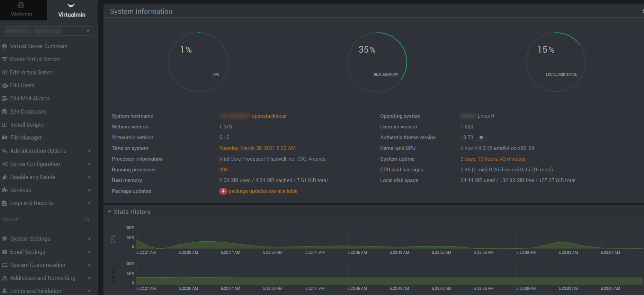Image resolution: width=644 pixels, height=295 pixels.
Task: Click the System Settings gear icon
Action: pos(5,239)
